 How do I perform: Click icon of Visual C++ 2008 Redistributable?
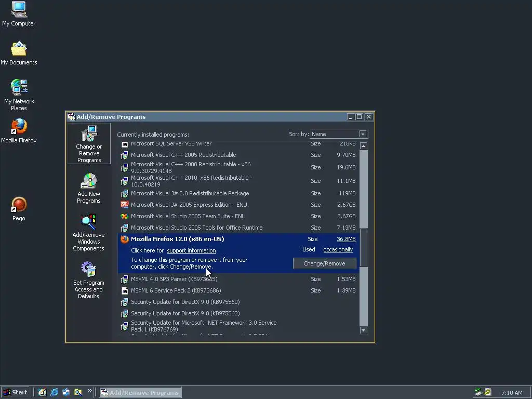pyautogui.click(x=125, y=168)
